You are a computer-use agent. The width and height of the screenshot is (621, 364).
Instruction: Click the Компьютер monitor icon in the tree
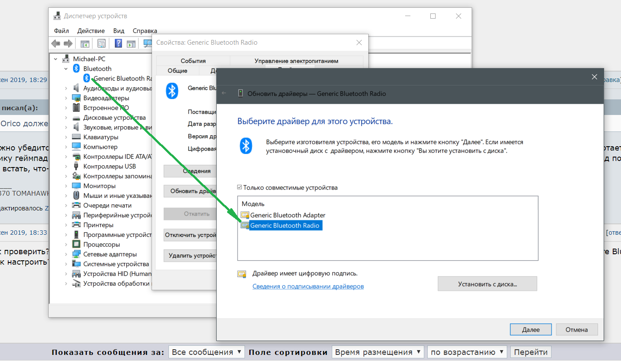coord(76,147)
